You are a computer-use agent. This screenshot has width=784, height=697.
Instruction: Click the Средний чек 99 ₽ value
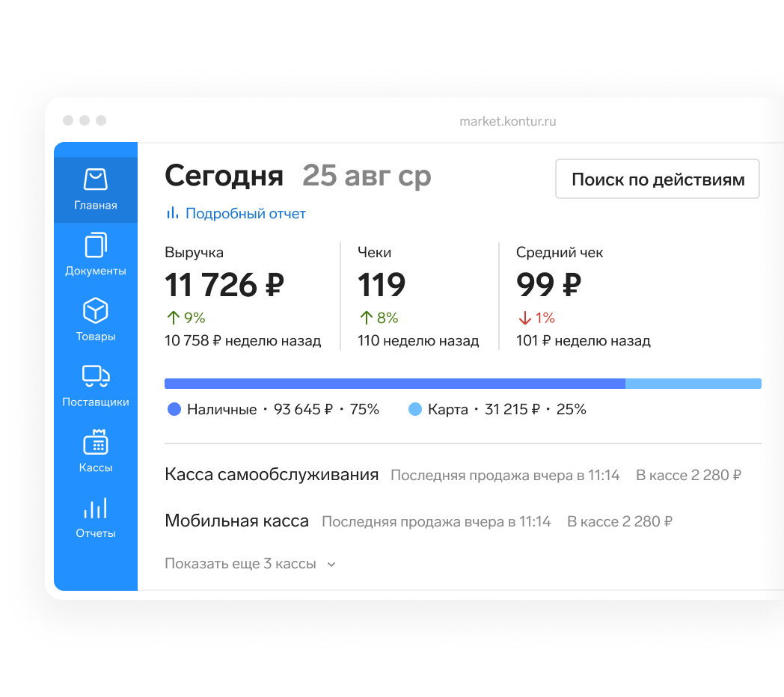tap(548, 285)
